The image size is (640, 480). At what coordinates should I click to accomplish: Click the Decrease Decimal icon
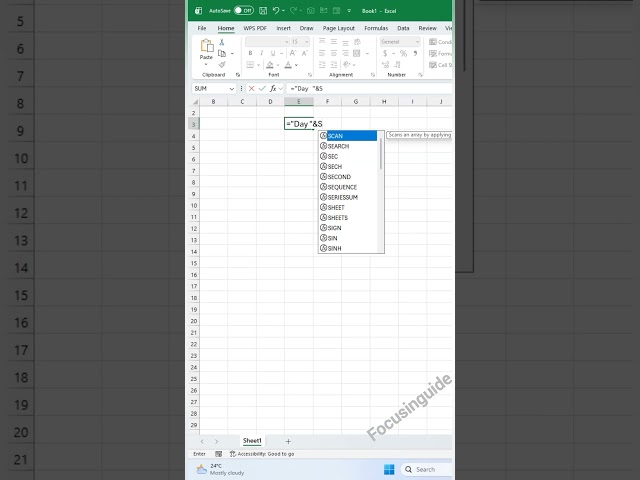(397, 64)
